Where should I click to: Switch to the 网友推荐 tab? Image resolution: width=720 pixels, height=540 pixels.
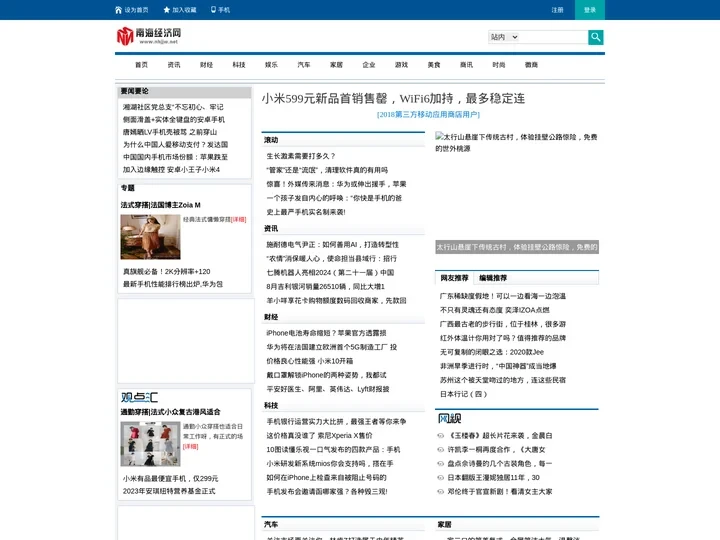454,278
